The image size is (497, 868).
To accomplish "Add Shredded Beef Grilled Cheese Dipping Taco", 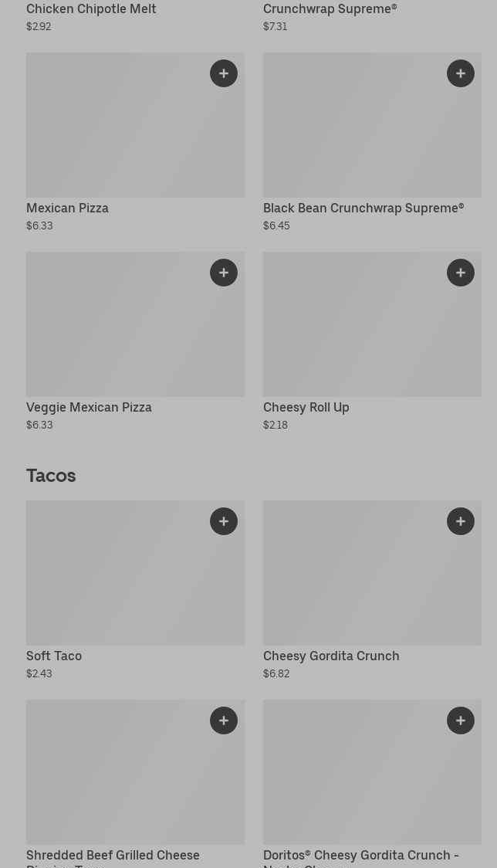I will 224,721.
